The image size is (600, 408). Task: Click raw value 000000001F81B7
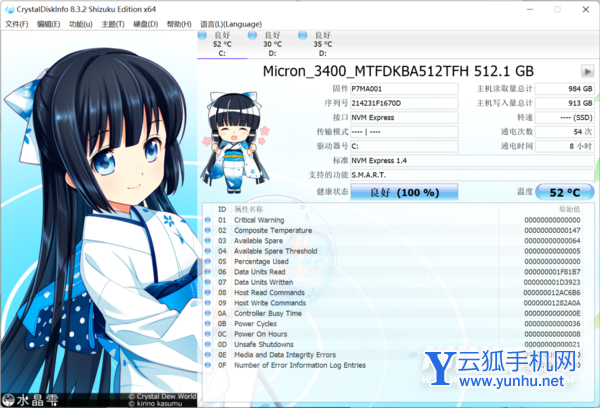[x=552, y=272]
